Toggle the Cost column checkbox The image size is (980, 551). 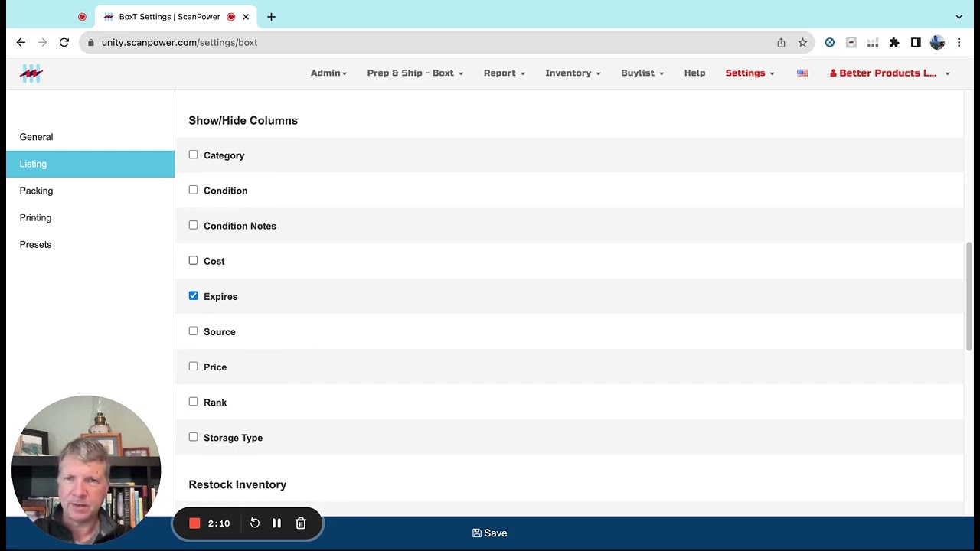coord(193,260)
